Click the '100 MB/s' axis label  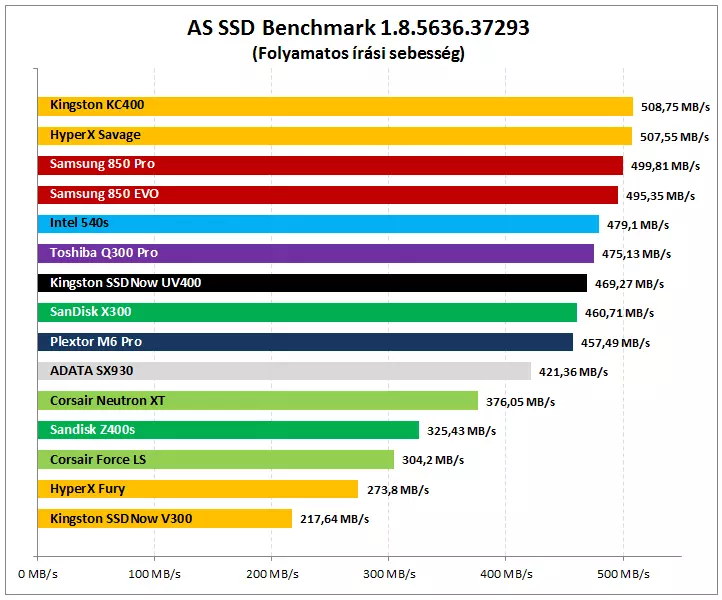point(154,574)
